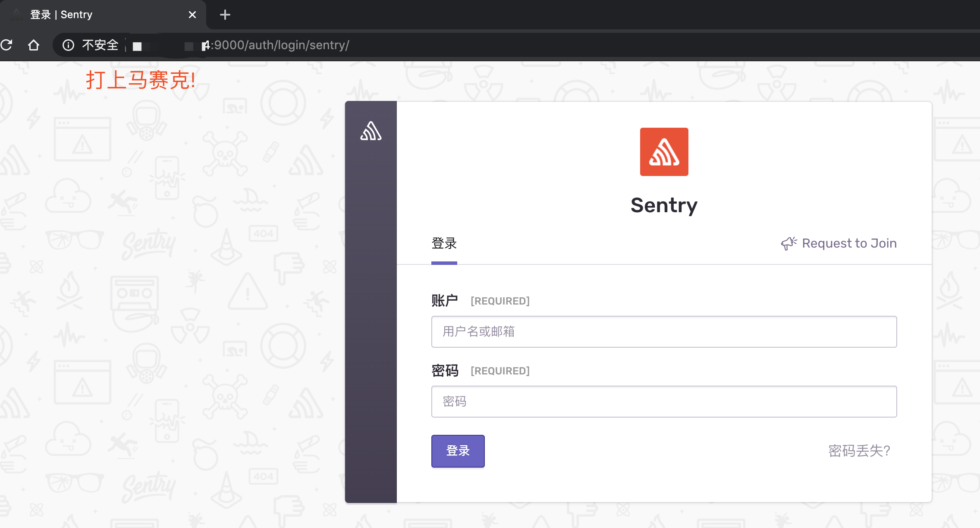Select the 登录 | Sentry browser tab
980x528 pixels.
[x=103, y=15]
